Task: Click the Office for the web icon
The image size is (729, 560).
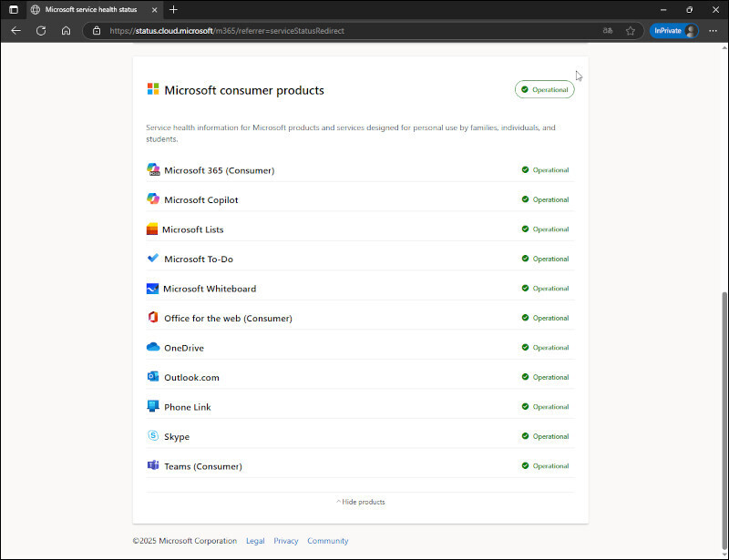Action: coord(153,318)
